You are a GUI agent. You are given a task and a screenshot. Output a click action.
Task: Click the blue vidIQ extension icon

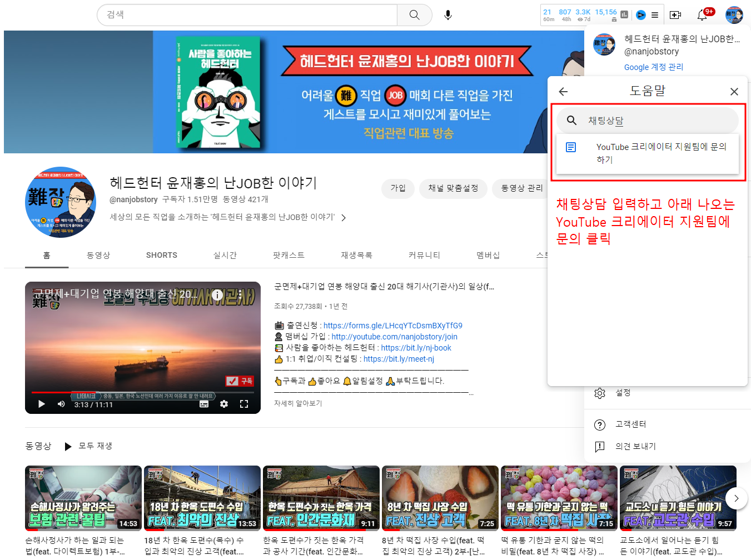tap(641, 15)
